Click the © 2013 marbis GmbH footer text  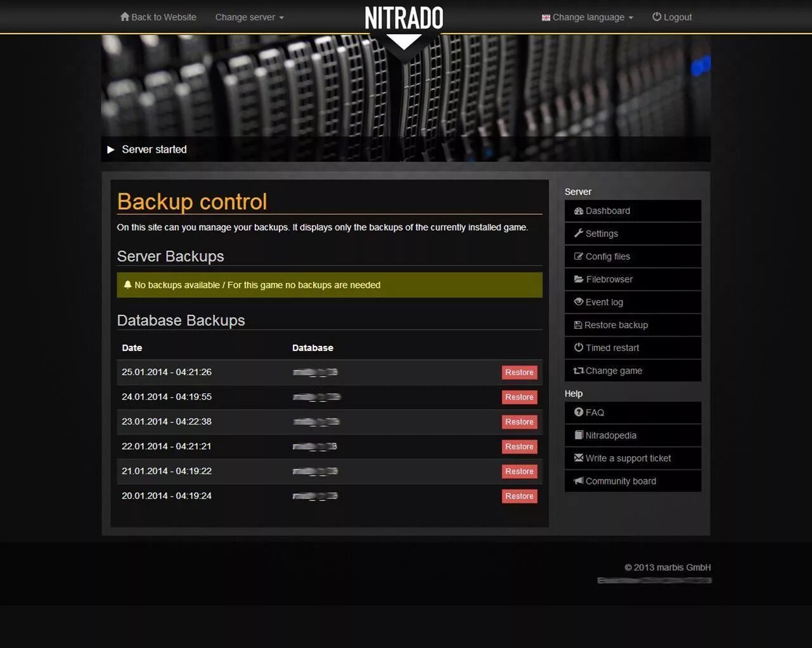(667, 568)
